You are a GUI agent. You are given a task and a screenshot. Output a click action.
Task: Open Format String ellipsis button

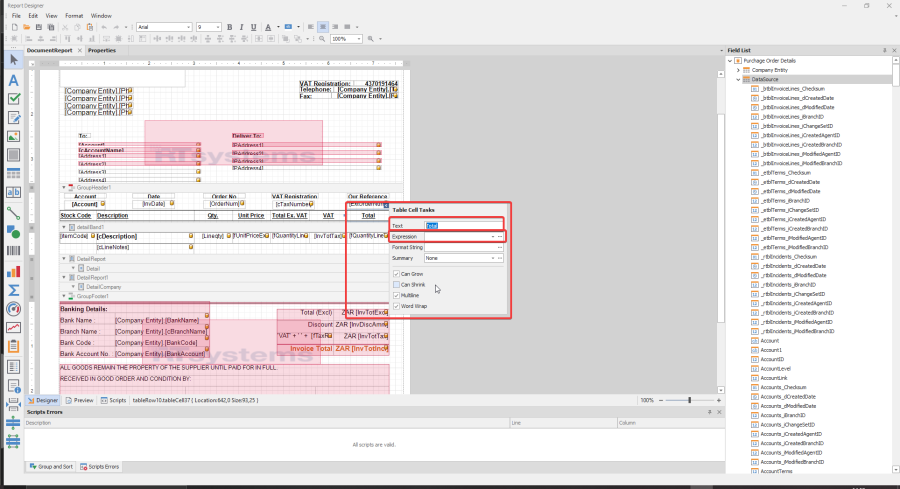(499, 247)
